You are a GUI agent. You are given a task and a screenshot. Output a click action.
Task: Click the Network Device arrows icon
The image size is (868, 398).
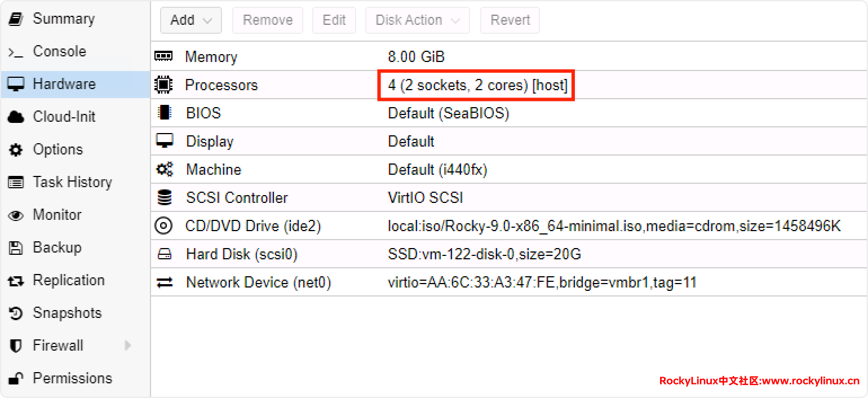click(165, 282)
